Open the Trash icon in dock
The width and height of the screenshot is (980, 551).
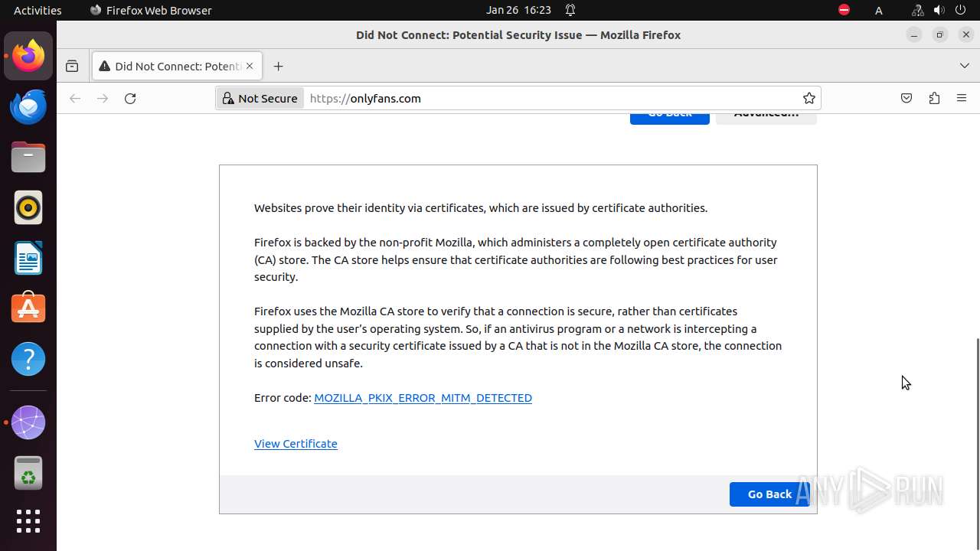click(28, 473)
